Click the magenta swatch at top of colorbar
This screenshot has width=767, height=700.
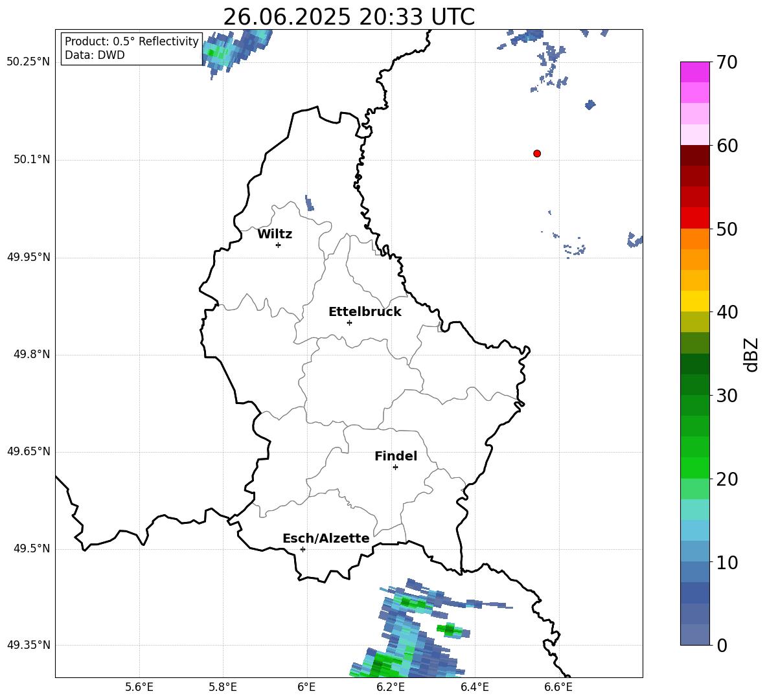coord(694,72)
